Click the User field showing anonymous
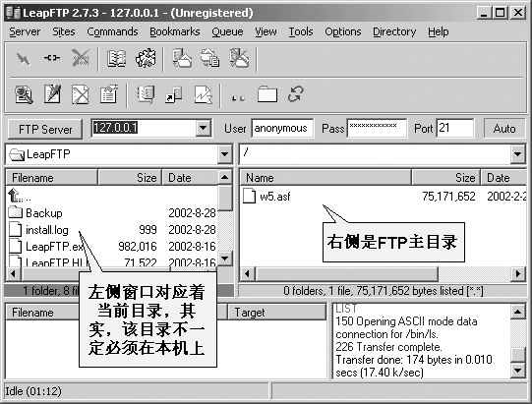 pos(282,128)
